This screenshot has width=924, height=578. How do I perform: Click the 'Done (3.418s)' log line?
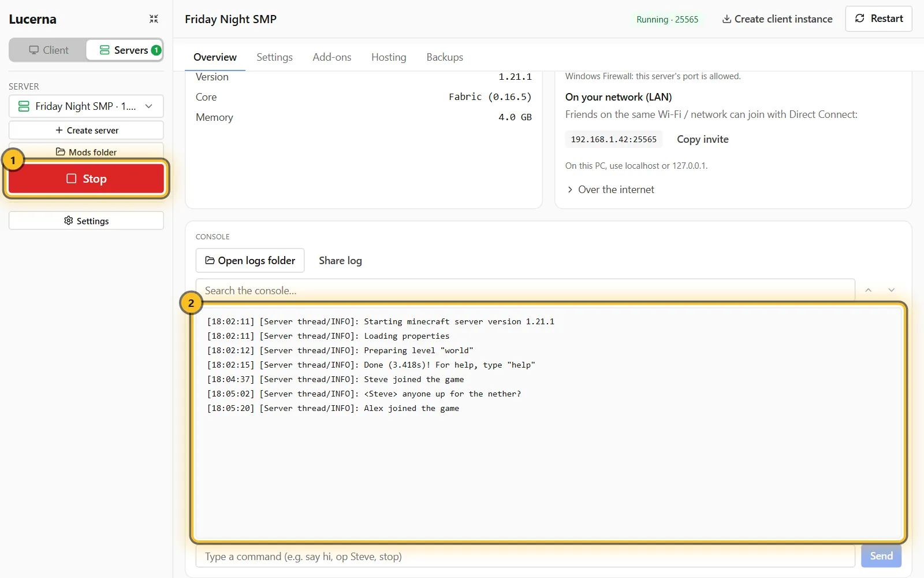(x=371, y=365)
